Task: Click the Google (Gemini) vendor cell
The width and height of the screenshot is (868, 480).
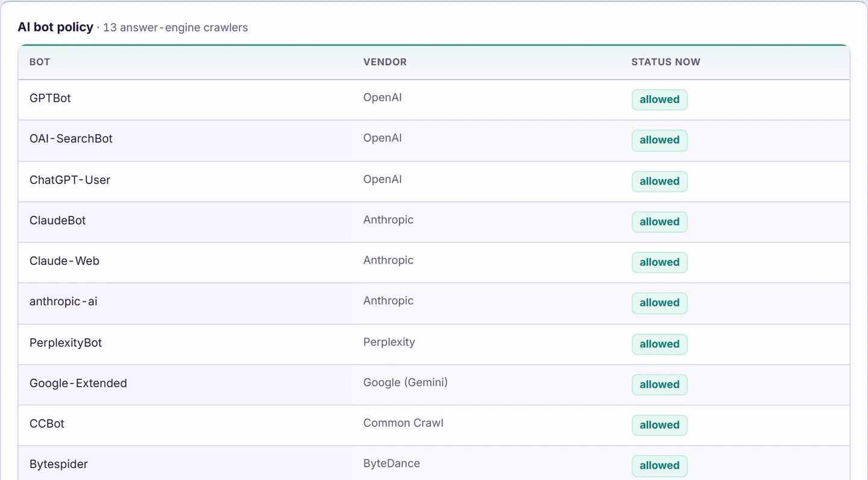Action: (x=405, y=382)
